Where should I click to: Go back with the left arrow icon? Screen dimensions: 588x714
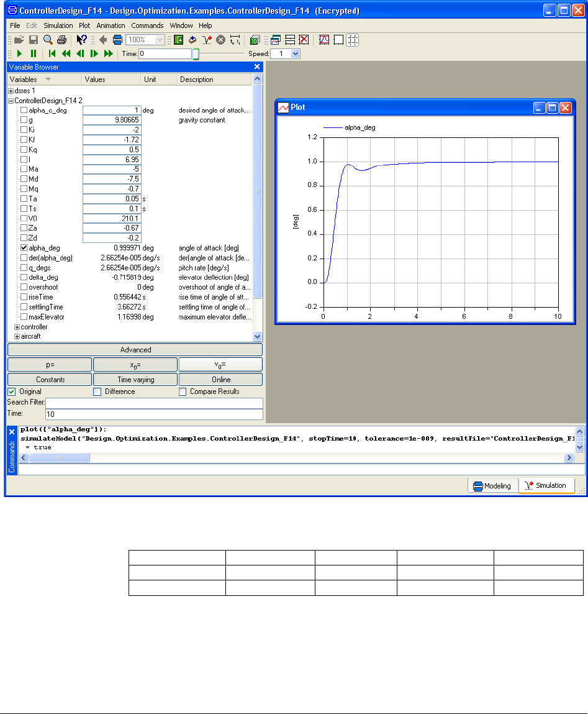click(103, 40)
